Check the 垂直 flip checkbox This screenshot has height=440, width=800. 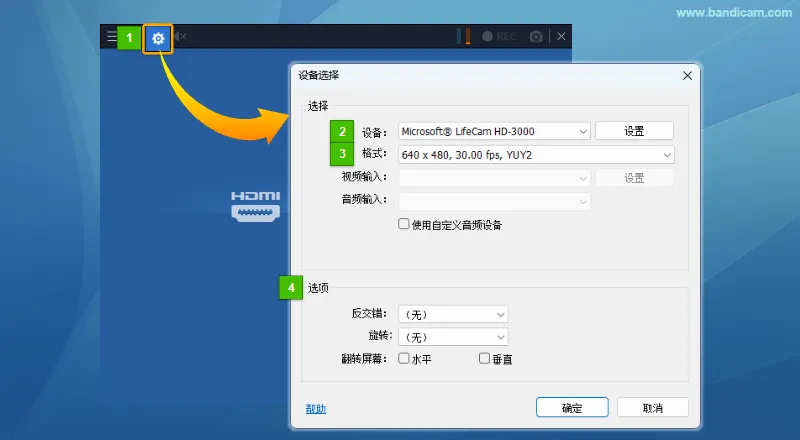[484, 358]
